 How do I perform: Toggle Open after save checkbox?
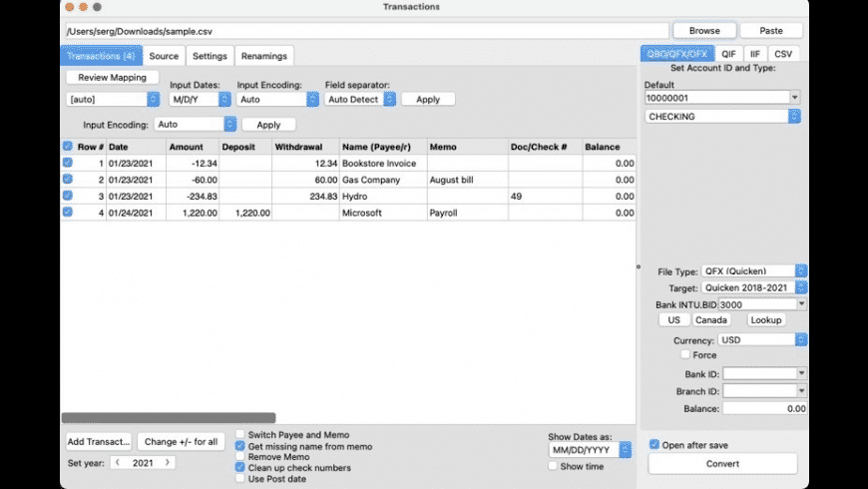[654, 444]
